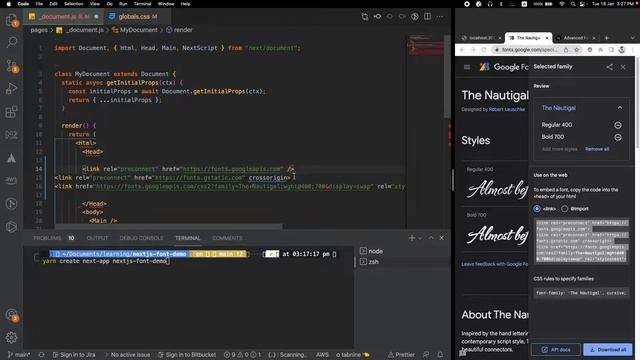
Task: Click the Remove all link
Action: [597, 149]
